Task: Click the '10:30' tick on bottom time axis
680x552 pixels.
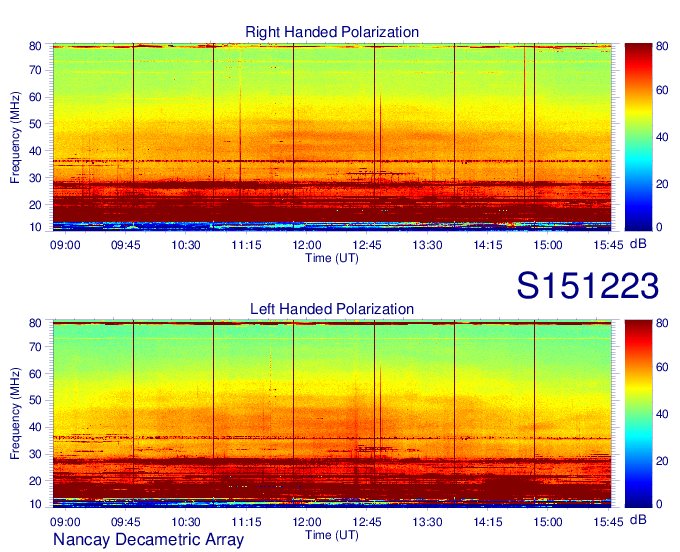Action: point(186,522)
